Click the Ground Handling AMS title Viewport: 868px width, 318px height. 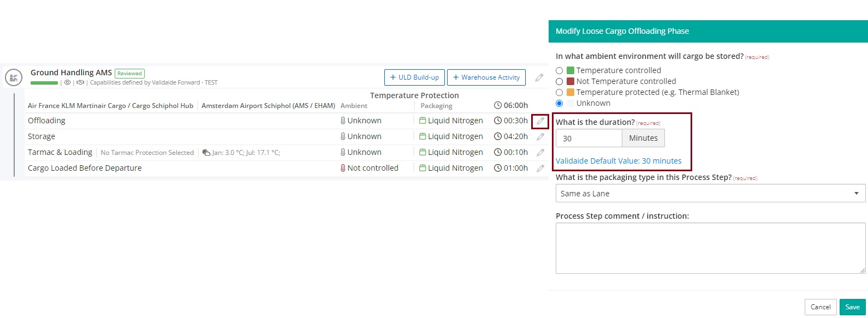click(71, 73)
